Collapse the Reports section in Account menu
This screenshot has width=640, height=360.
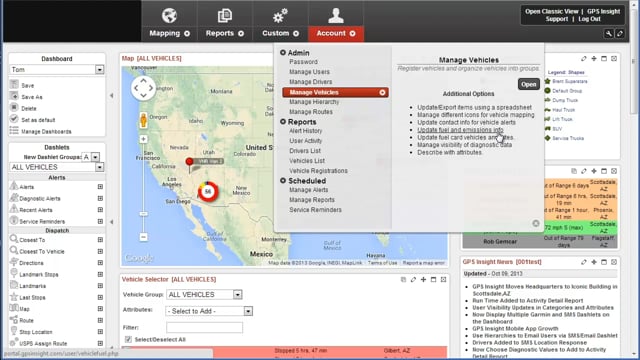coord(282,122)
